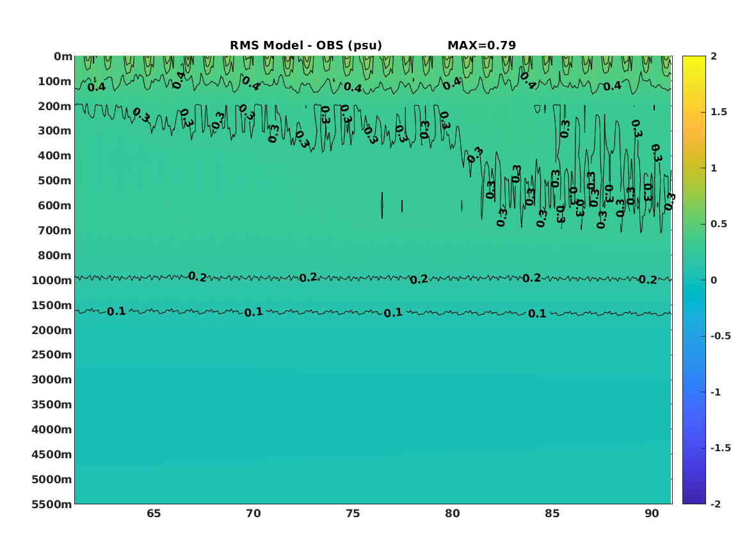This screenshot has width=747, height=560.
Task: Click the '3000m' depth axis label
Action: click(x=52, y=380)
